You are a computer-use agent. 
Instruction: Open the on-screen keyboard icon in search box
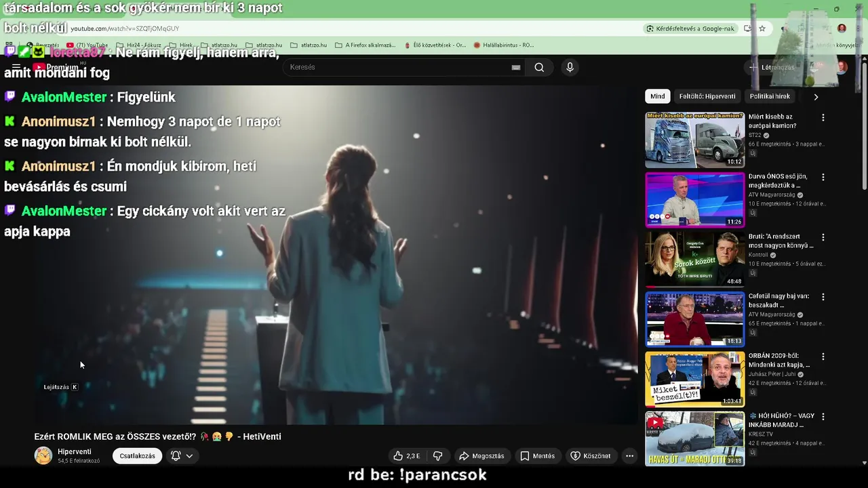coord(516,67)
